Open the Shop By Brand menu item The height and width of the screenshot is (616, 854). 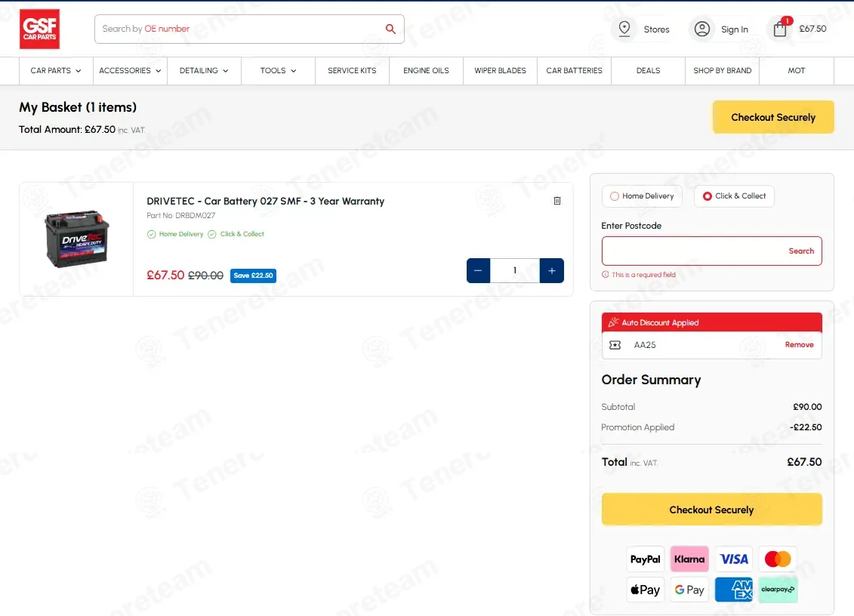pos(722,71)
